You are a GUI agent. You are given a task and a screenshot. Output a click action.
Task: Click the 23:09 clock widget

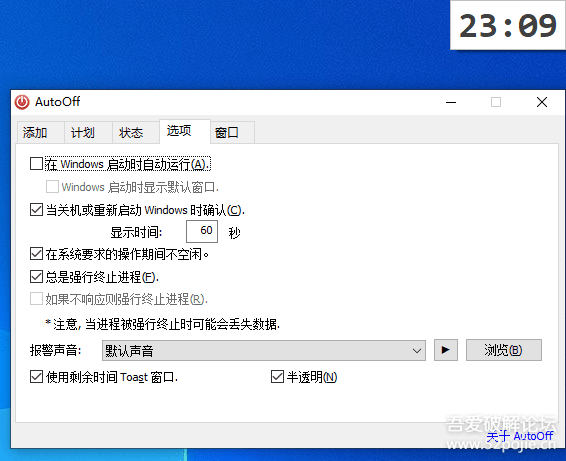pyautogui.click(x=508, y=25)
